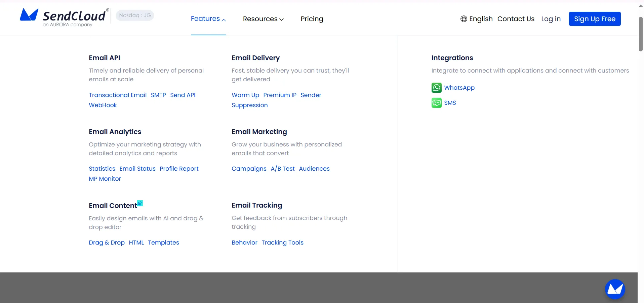Click the AI badge next to Email Content
This screenshot has width=644, height=303.
(x=140, y=203)
